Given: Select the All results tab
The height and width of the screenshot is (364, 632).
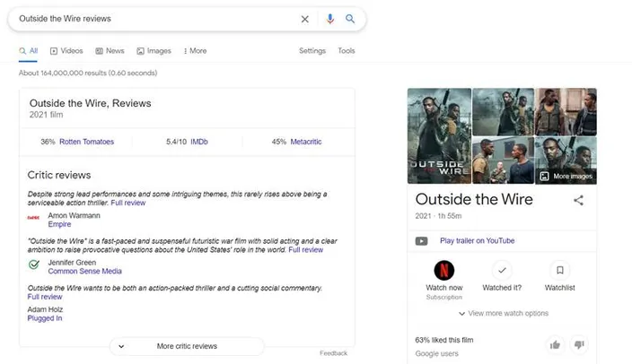Looking at the screenshot, I should (x=28, y=51).
